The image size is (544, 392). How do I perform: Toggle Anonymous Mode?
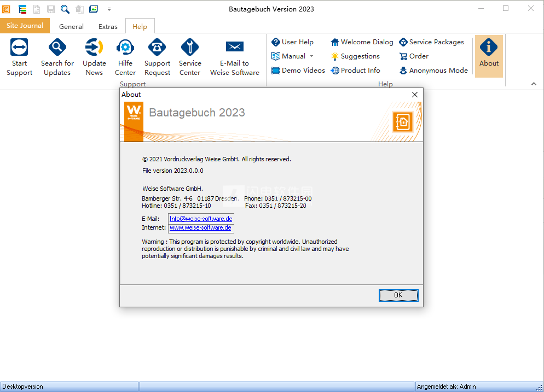click(433, 71)
